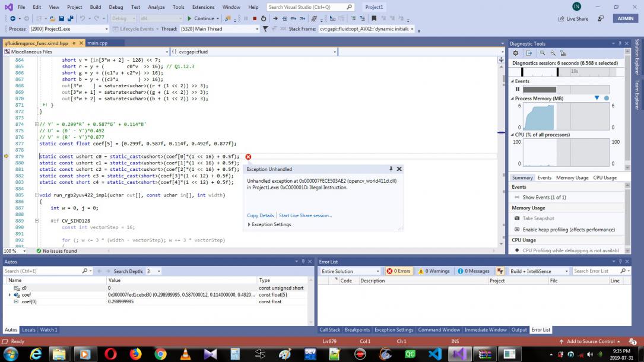Switch to the main.cpp tab
Image resolution: width=644 pixels, height=362 pixels.
coord(97,43)
